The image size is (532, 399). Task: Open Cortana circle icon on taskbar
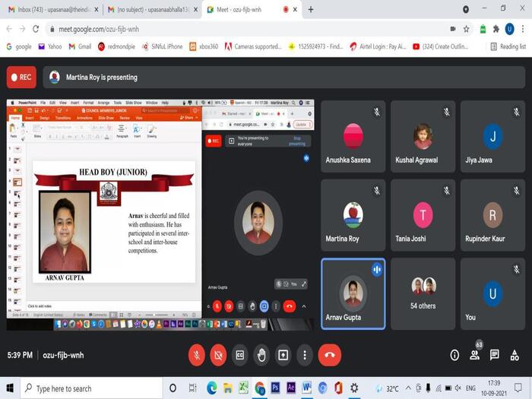pyautogui.click(x=173, y=388)
